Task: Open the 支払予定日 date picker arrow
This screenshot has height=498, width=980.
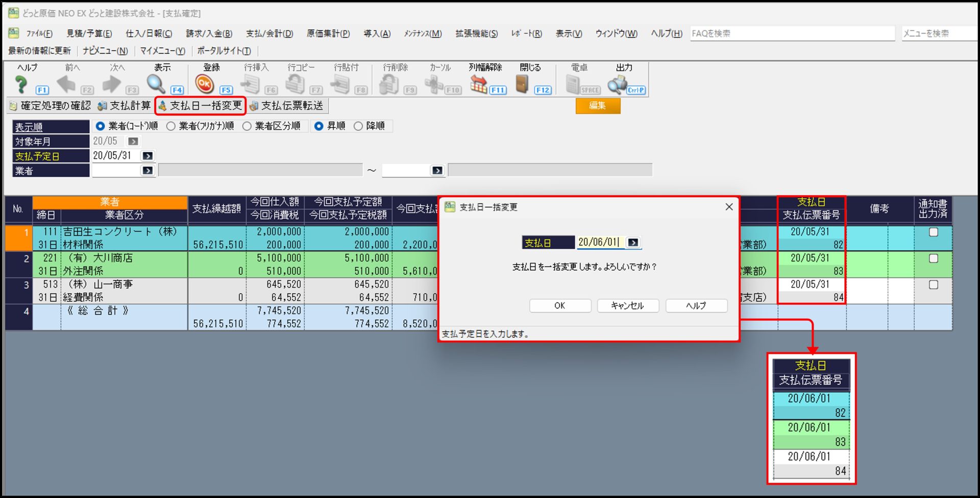Action: pos(148,156)
